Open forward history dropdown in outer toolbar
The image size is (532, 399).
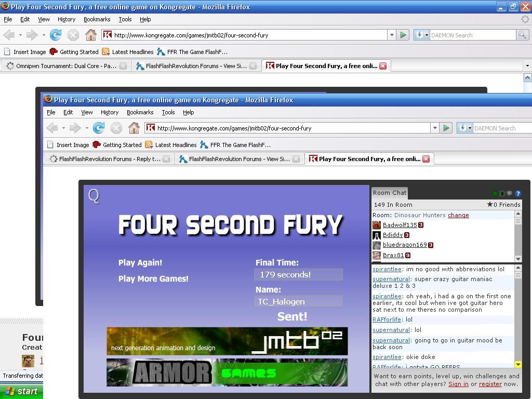click(44, 35)
